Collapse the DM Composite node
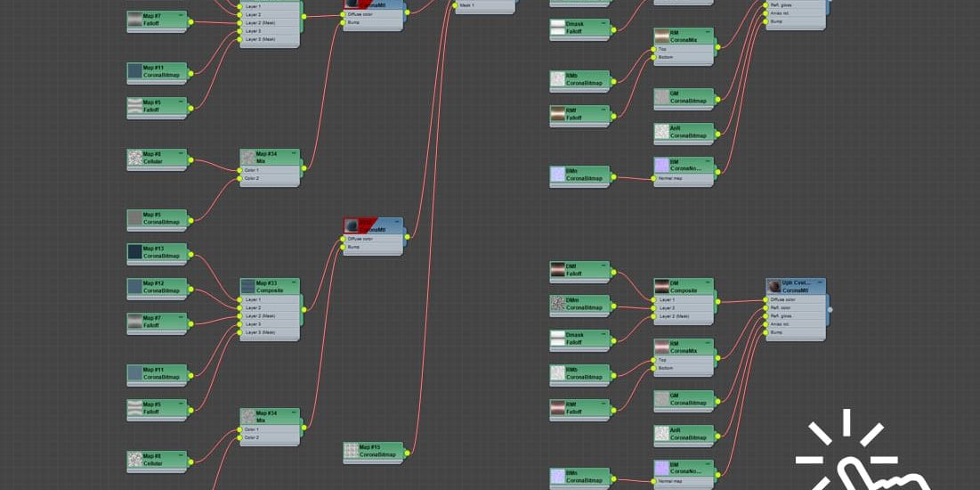 [708, 283]
